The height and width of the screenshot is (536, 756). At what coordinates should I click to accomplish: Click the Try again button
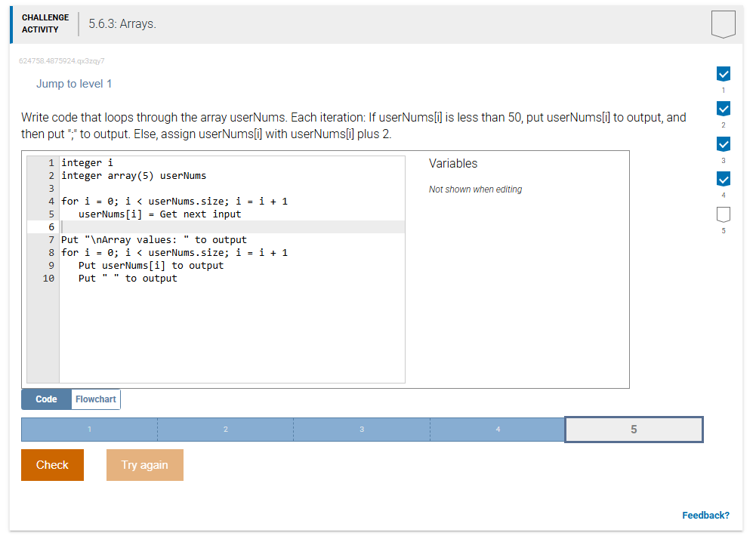click(144, 465)
